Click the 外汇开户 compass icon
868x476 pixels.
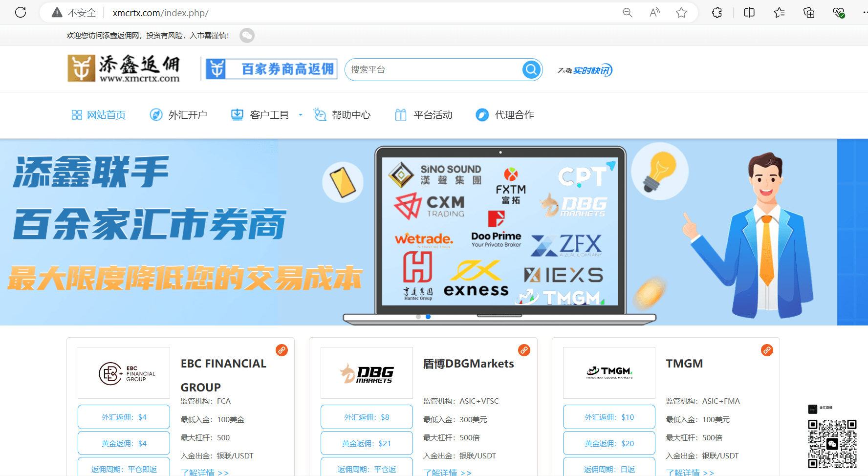coord(156,115)
